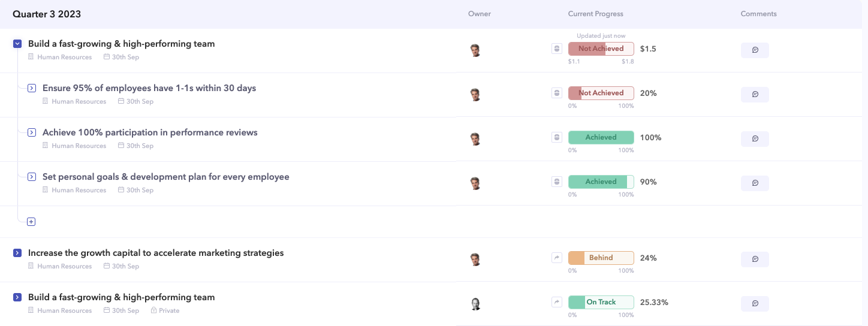Screen dimensions: 868x326
Task: Click the Comments column header
Action: click(x=758, y=14)
